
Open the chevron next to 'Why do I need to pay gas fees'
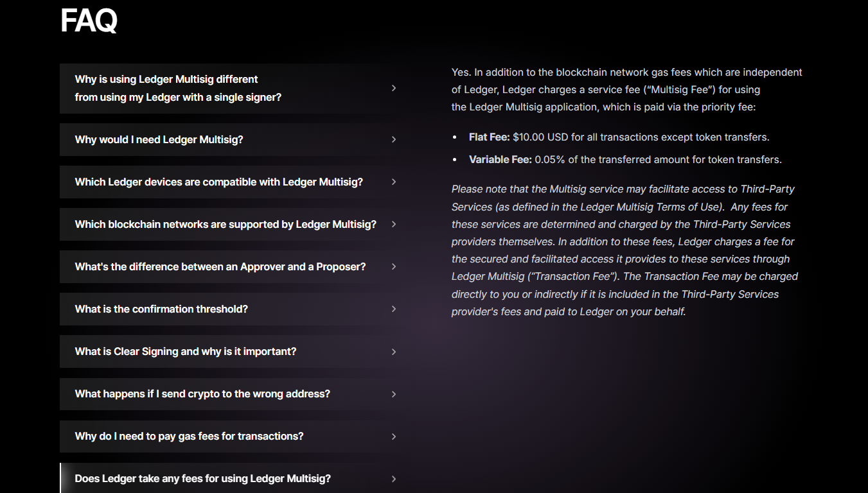(x=393, y=436)
